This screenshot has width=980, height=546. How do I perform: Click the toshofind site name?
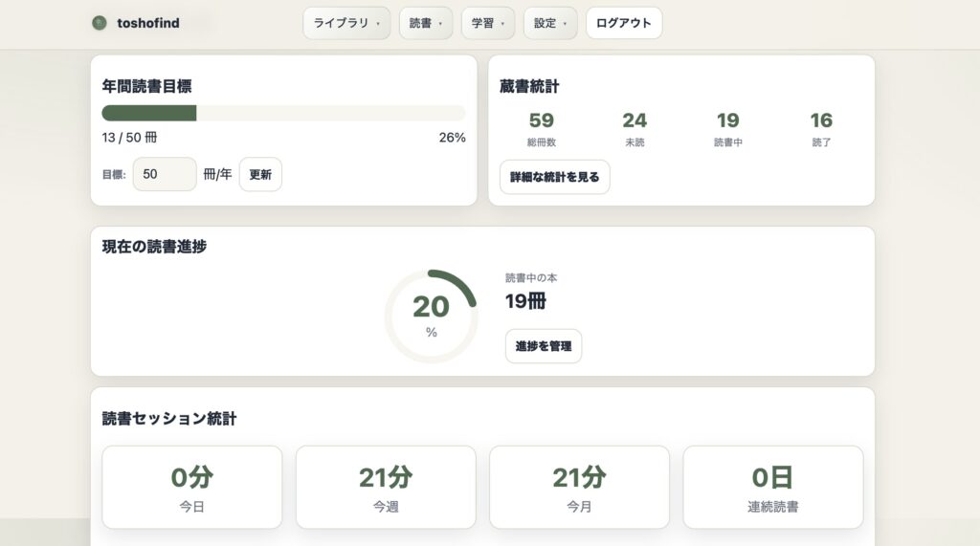click(147, 23)
